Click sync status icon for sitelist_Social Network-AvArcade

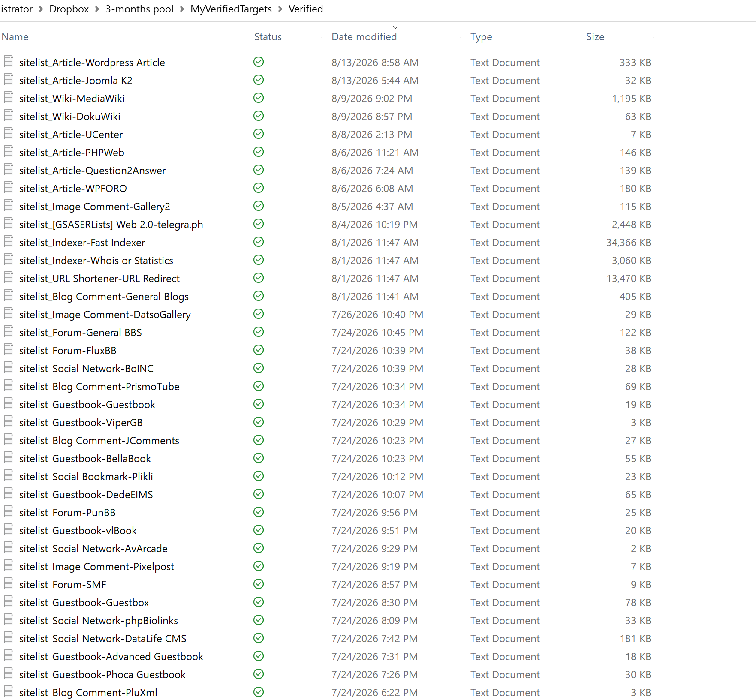coord(259,548)
